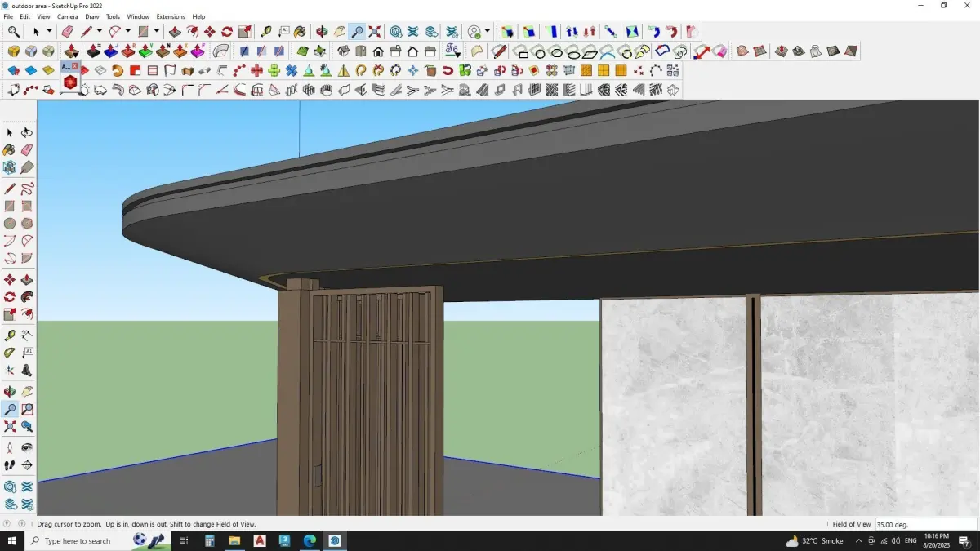Select the Follow Me tool in left toolbar
Image resolution: width=980 pixels, height=551 pixels.
tap(27, 297)
